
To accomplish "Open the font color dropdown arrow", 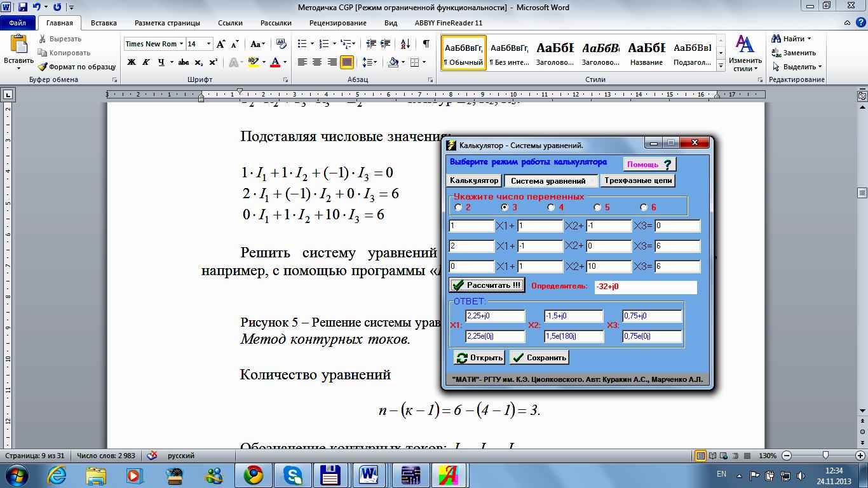I will [285, 62].
